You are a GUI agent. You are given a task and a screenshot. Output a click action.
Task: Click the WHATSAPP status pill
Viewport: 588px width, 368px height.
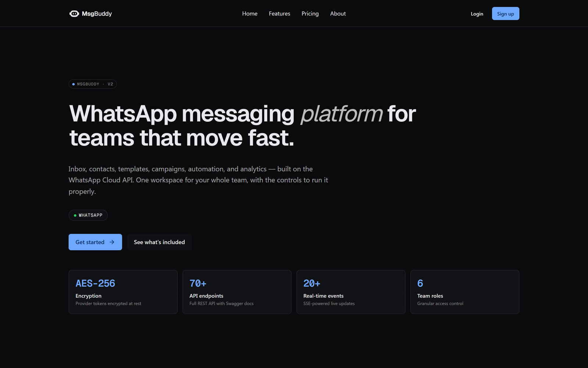88,215
